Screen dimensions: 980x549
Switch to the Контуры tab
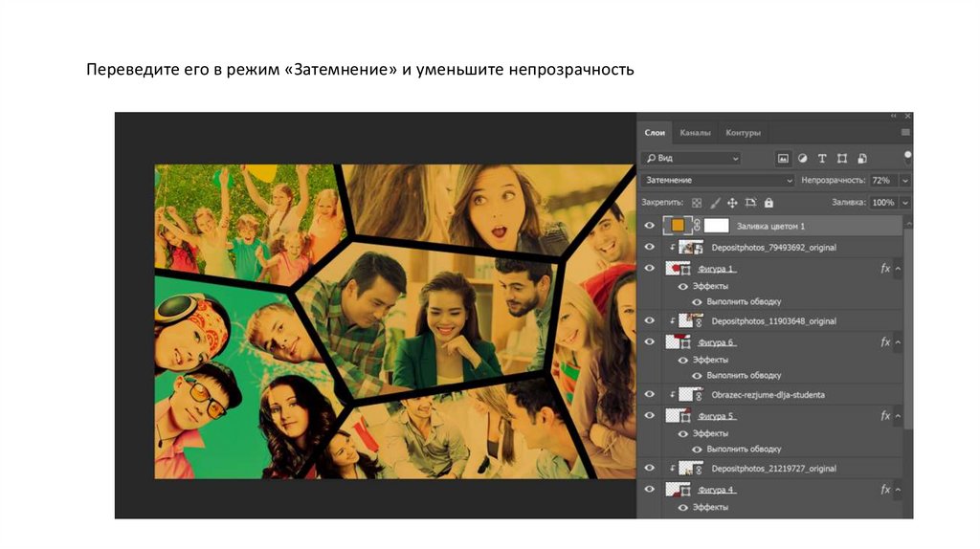pyautogui.click(x=743, y=133)
